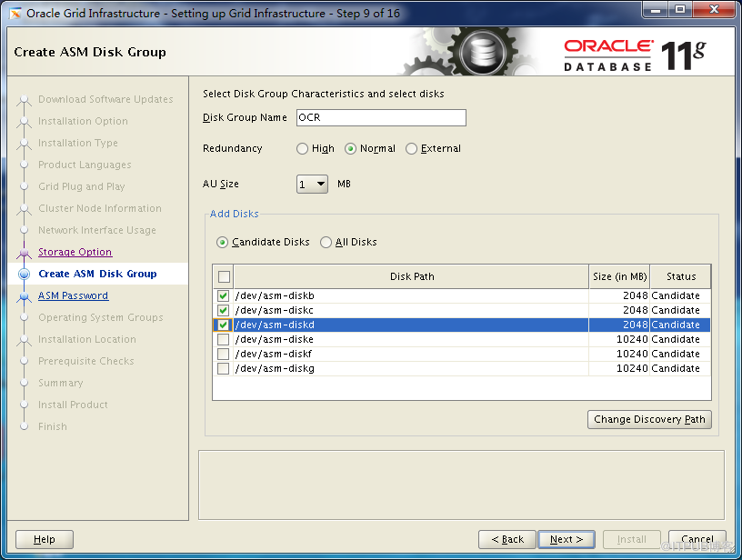Open the AU Size dropdown
Screen dimensions: 742x560
(312, 185)
